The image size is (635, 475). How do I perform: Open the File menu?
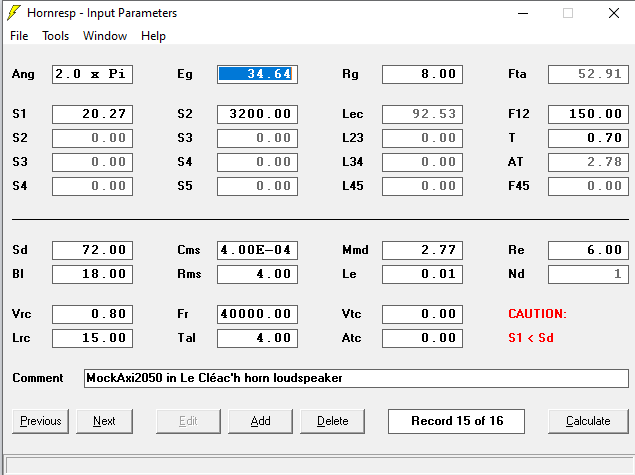(x=19, y=36)
